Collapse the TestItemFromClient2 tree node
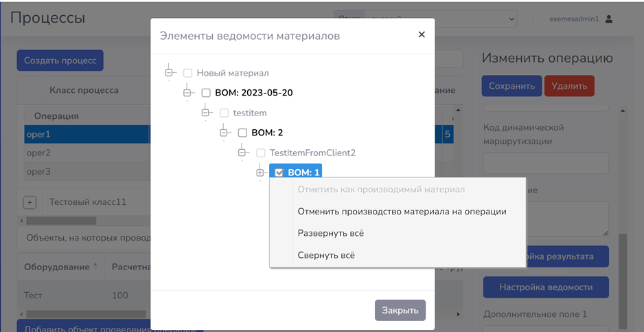This screenshot has height=332, width=644. [242, 153]
